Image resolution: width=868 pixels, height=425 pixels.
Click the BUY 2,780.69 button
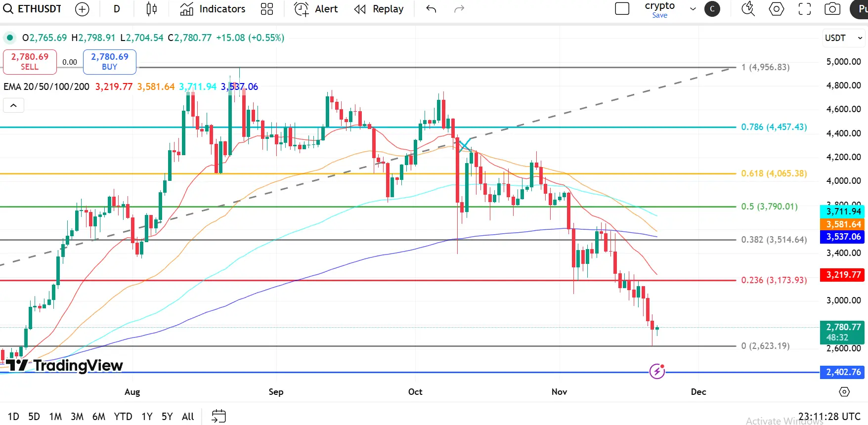coord(109,62)
